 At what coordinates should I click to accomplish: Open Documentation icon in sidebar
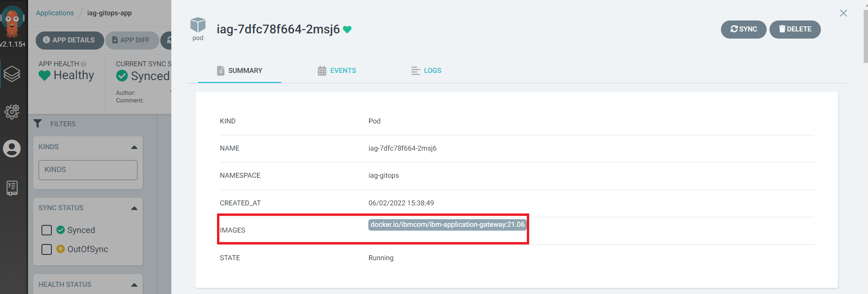coord(12,188)
